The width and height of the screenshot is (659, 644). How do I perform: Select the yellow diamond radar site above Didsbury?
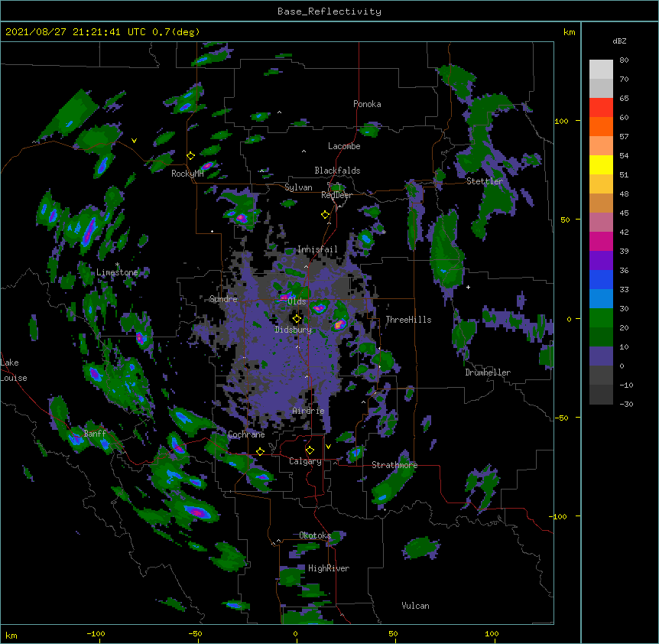[x=297, y=319]
